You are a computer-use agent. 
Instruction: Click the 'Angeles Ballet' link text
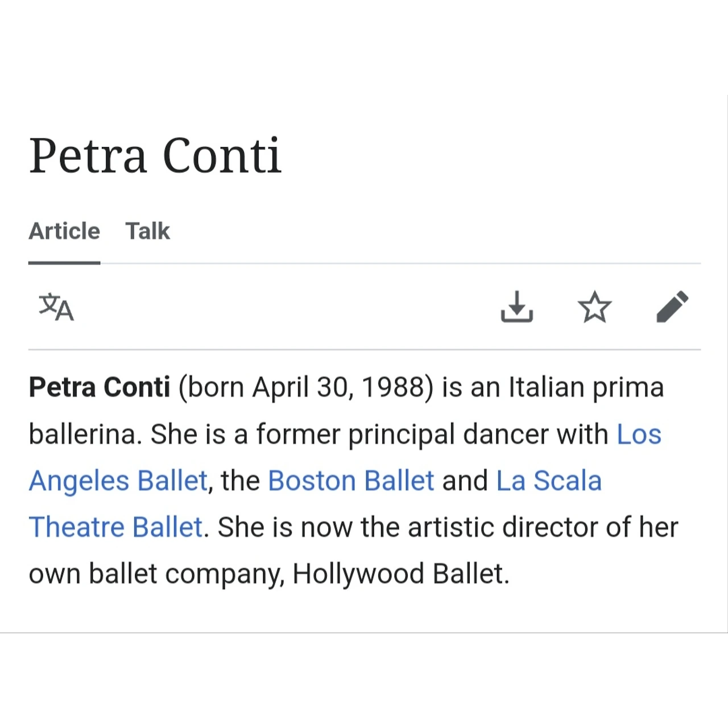coord(118,481)
